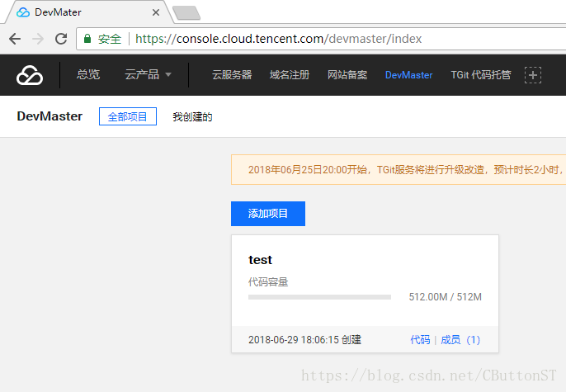Image resolution: width=566 pixels, height=392 pixels.
Task: Click the green secure padlock icon
Action: point(87,39)
